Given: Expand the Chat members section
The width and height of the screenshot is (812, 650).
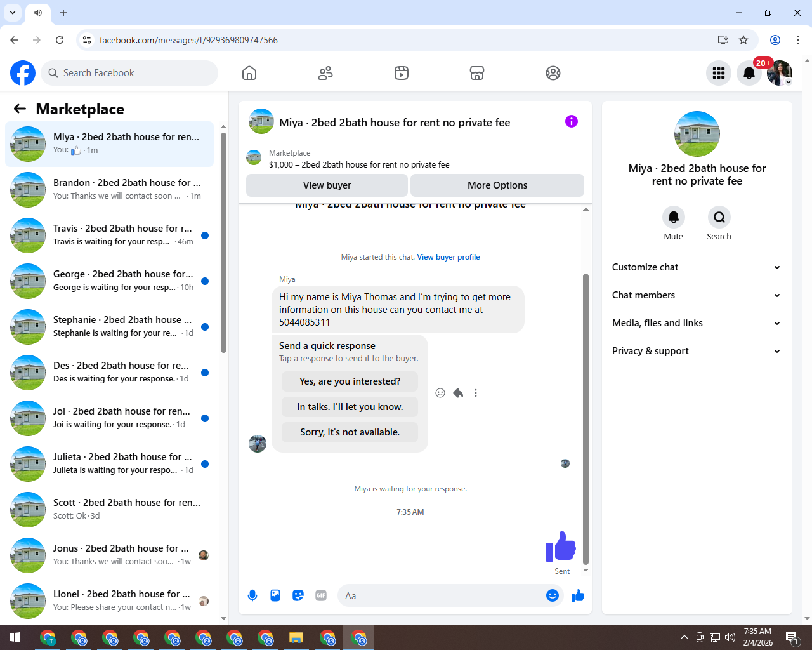Looking at the screenshot, I should [697, 295].
